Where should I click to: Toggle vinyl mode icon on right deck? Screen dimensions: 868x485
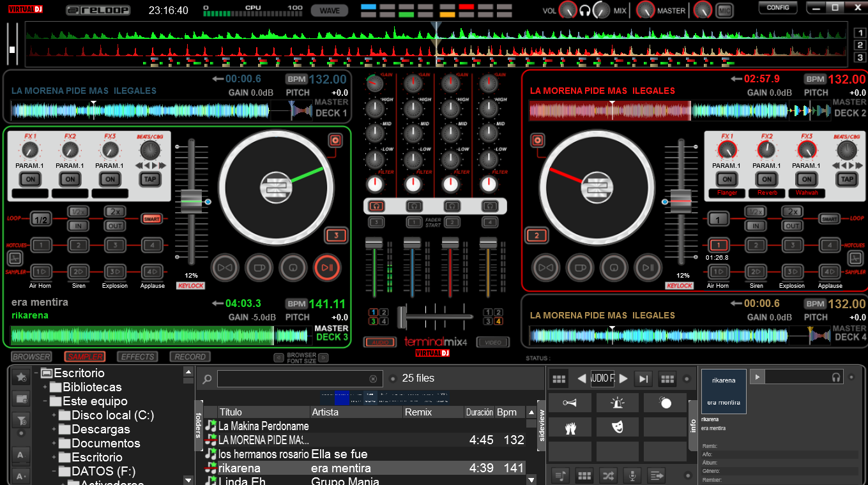click(x=537, y=140)
